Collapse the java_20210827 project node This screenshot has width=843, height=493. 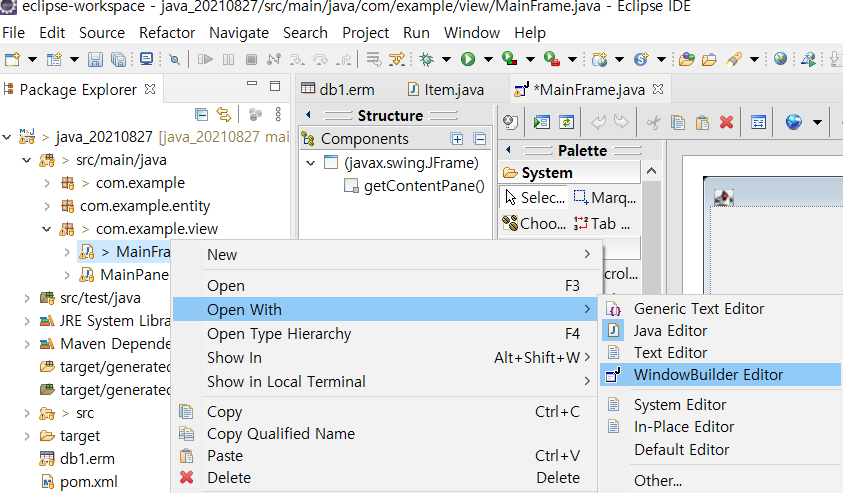tap(6, 137)
